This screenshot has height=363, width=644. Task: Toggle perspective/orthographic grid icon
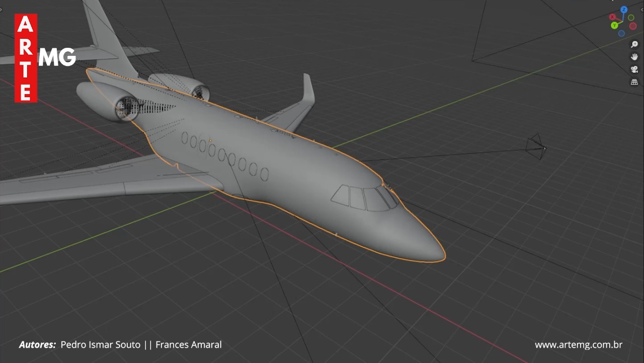[634, 82]
